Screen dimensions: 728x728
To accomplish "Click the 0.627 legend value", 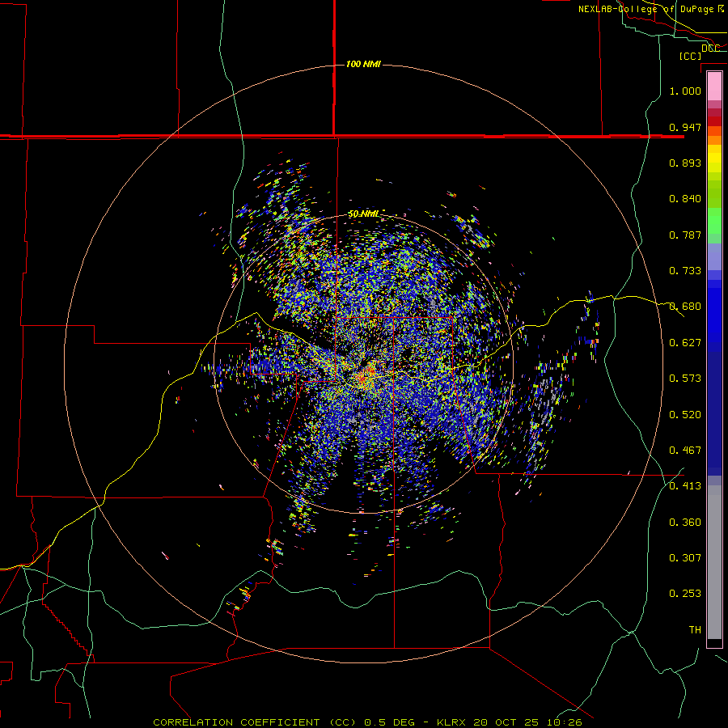I will [685, 343].
